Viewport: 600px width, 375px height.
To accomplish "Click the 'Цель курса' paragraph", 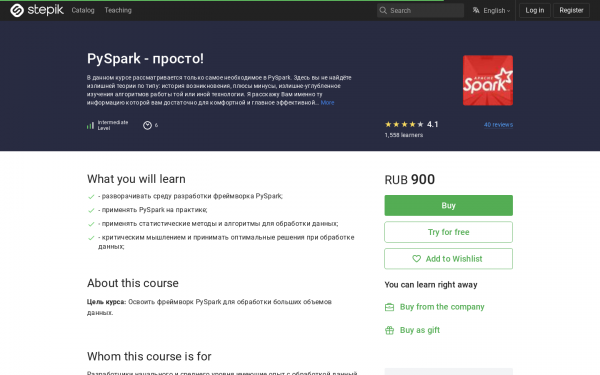I will tap(209, 307).
